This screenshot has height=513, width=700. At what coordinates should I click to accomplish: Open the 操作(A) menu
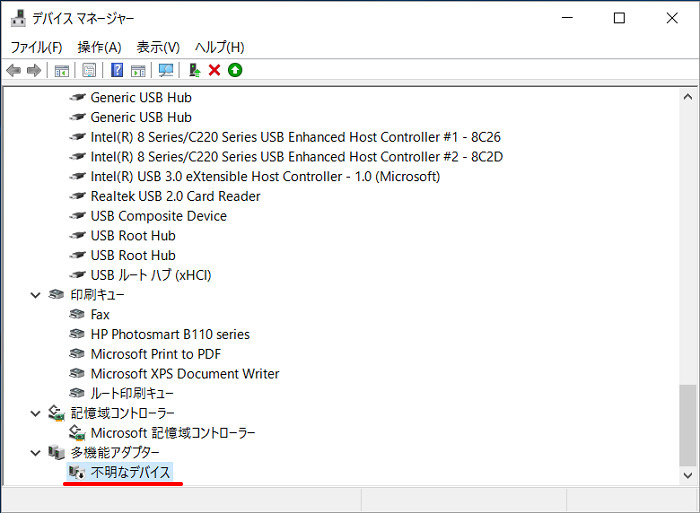point(99,47)
